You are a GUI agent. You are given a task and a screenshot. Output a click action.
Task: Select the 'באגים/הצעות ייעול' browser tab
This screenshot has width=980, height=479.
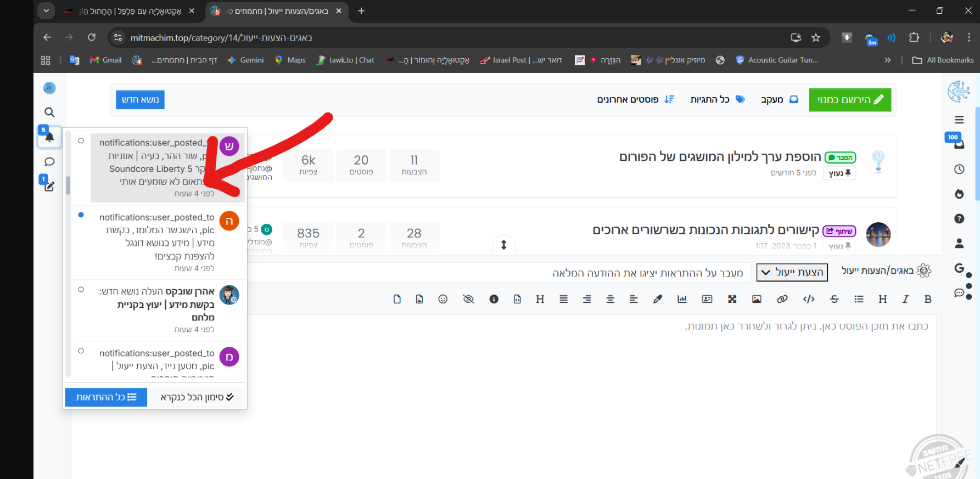pos(277,11)
